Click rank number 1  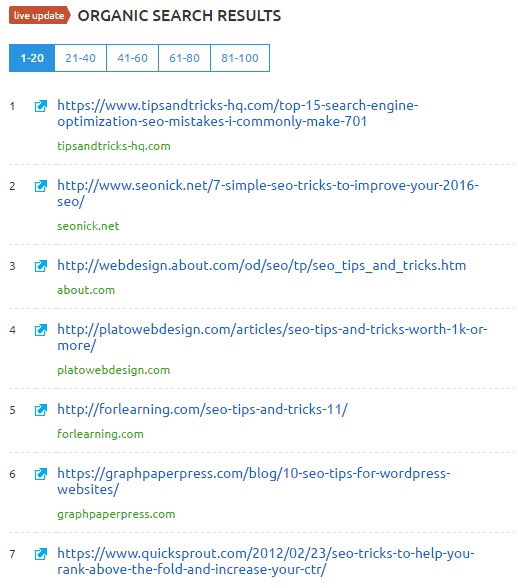pos(12,106)
